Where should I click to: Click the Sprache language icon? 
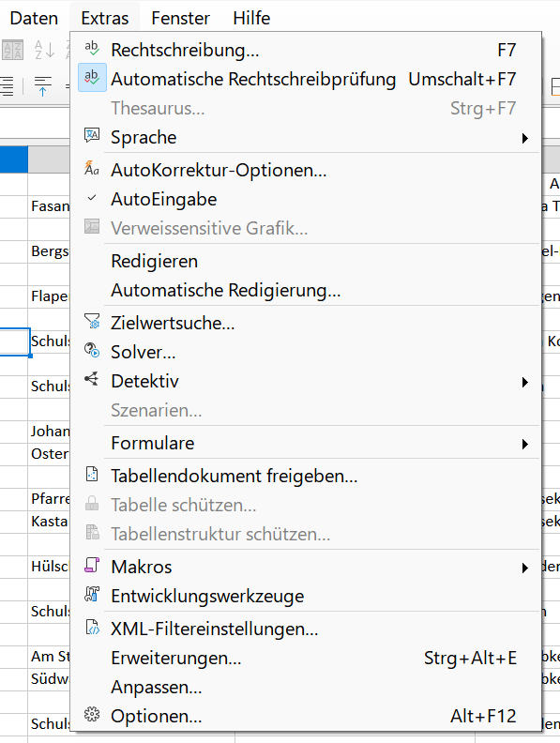pos(92,136)
